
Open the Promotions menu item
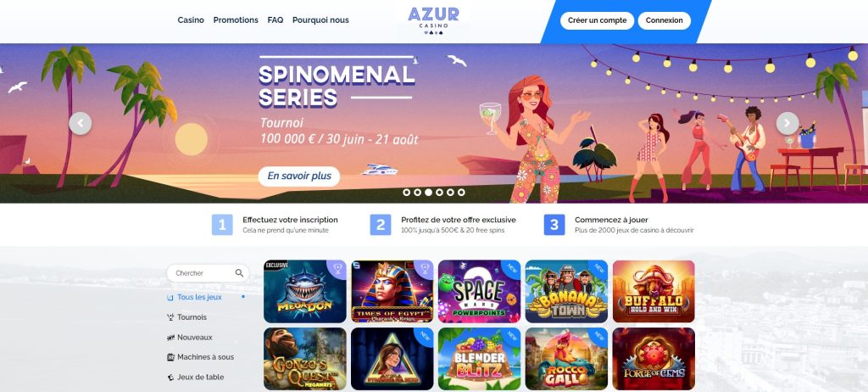click(x=236, y=20)
